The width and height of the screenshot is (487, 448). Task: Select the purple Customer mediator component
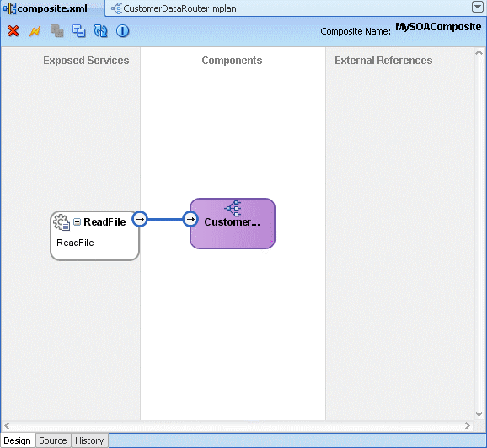tap(233, 223)
